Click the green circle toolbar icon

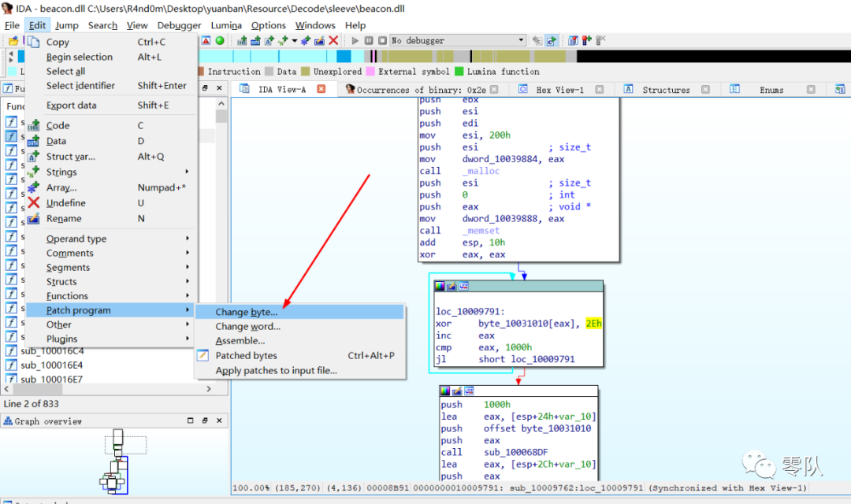coord(220,41)
